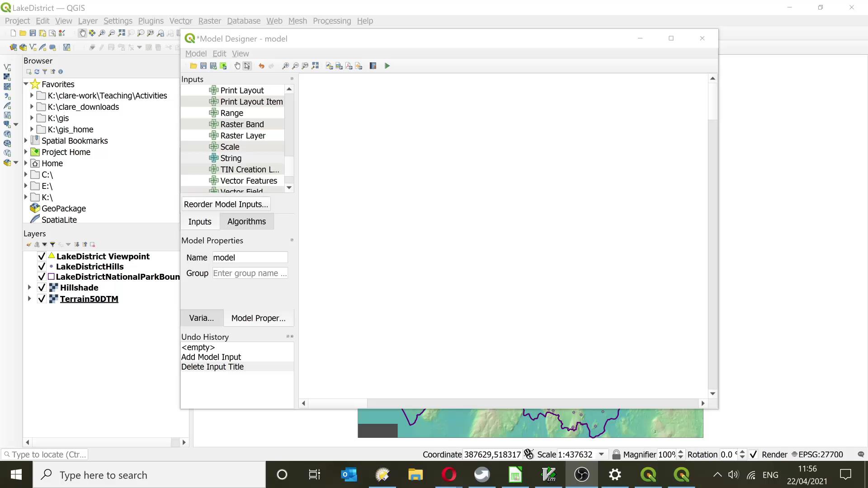Click the model Group input field
This screenshot has height=488, width=868.
pos(250,273)
